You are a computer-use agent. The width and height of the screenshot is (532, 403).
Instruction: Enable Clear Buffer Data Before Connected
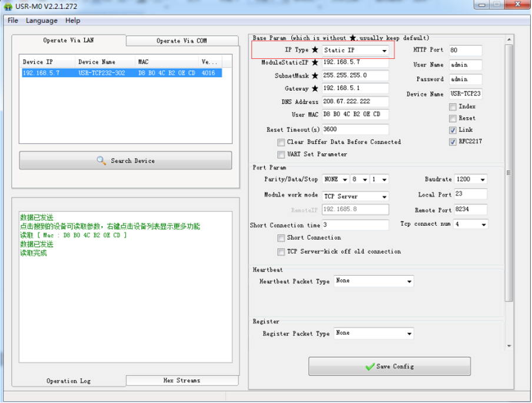[281, 143]
